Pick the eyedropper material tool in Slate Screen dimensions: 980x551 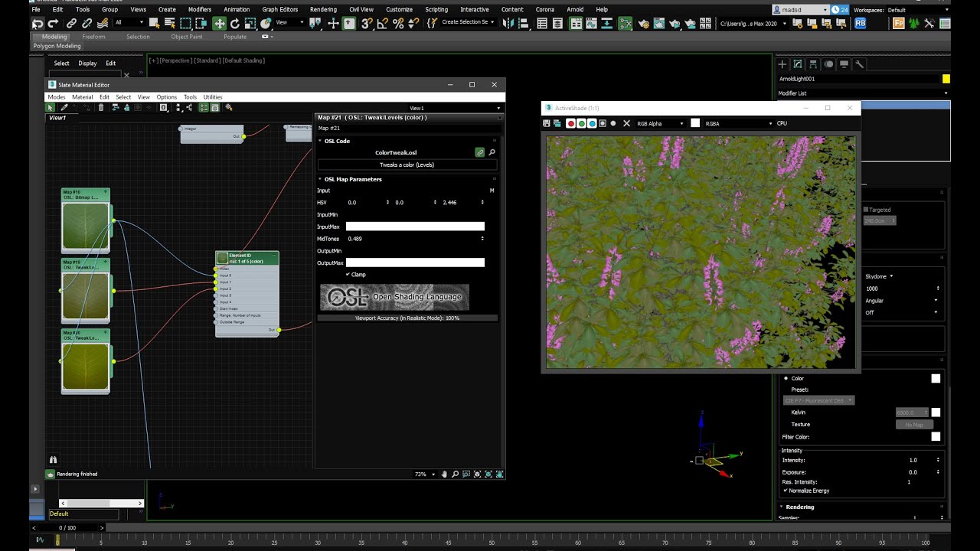coord(64,108)
